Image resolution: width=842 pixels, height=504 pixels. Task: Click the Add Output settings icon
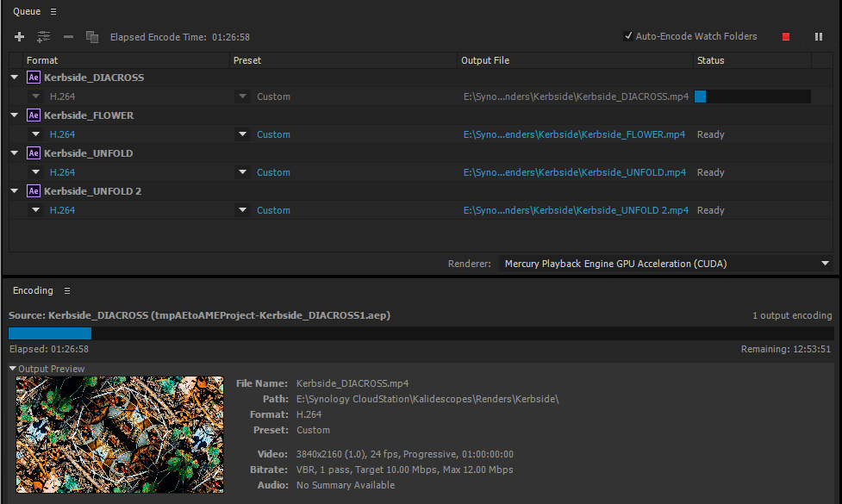pyautogui.click(x=43, y=37)
